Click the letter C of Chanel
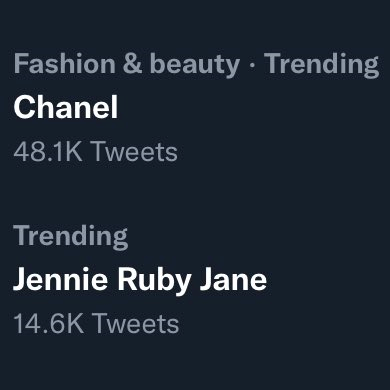 tap(24, 107)
